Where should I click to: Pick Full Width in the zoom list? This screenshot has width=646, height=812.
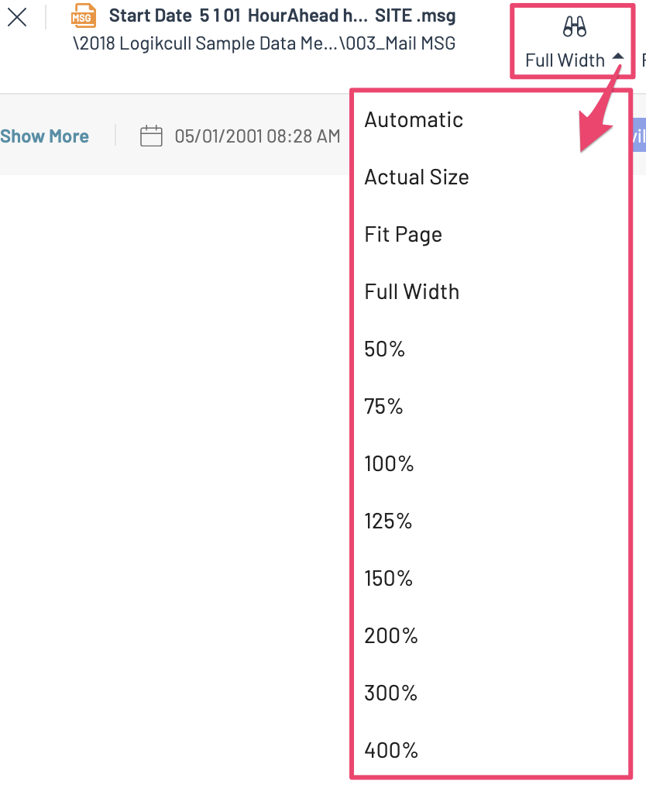click(x=411, y=291)
